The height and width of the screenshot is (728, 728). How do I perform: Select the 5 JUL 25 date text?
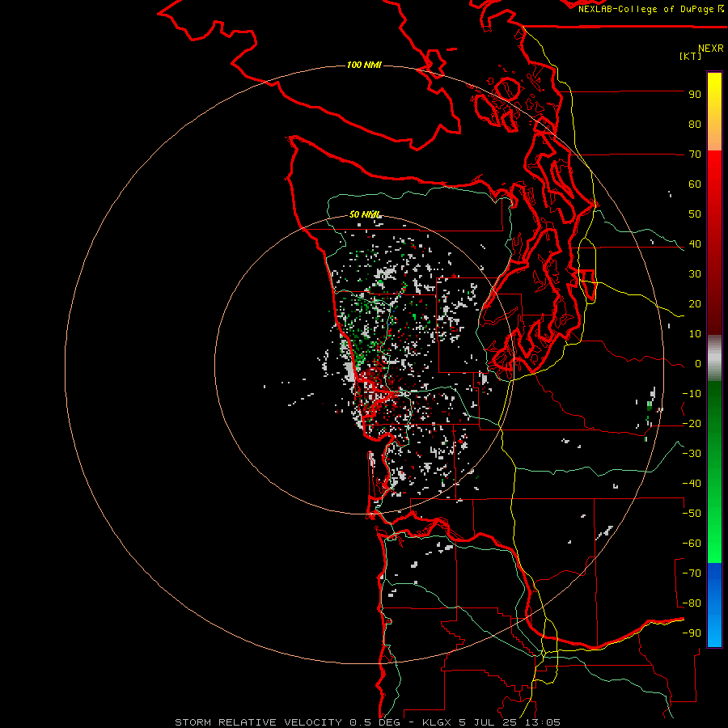488,722
